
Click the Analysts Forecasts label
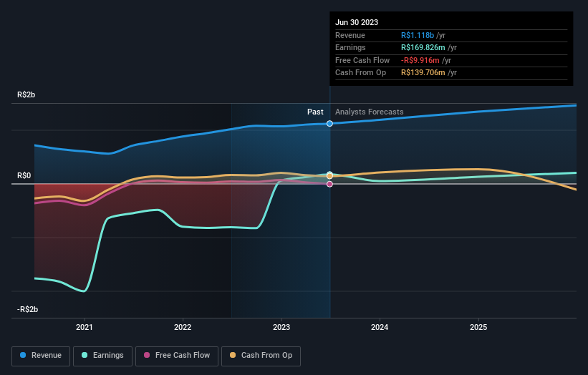pos(370,112)
